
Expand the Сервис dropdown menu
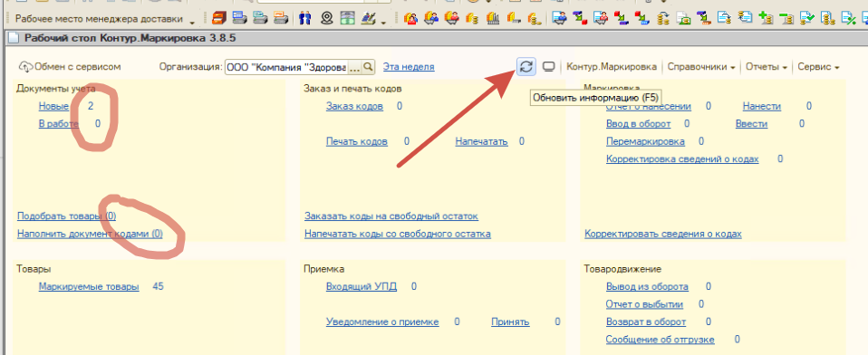pyautogui.click(x=818, y=67)
